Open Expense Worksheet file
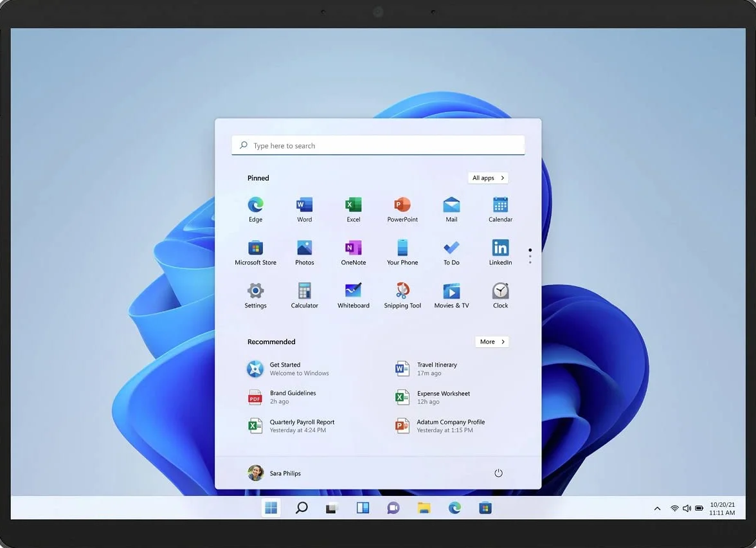This screenshot has width=756, height=548. click(x=433, y=397)
